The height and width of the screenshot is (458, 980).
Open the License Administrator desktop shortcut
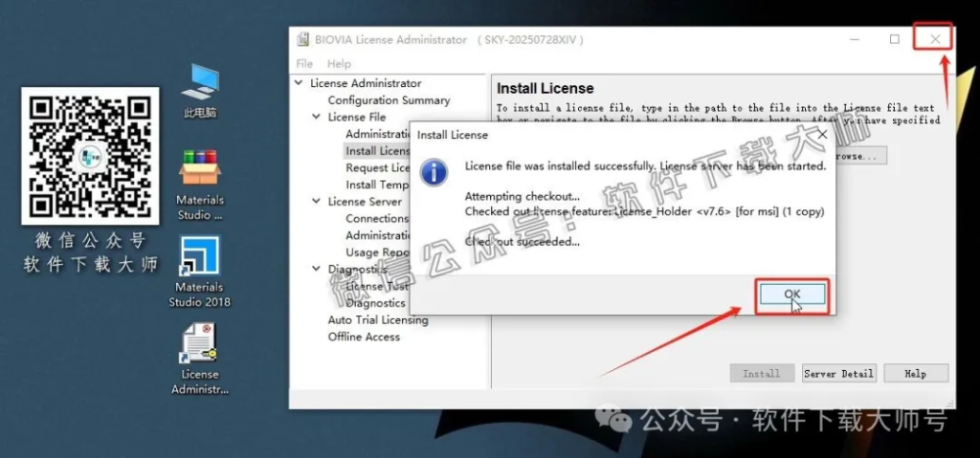coord(200,344)
